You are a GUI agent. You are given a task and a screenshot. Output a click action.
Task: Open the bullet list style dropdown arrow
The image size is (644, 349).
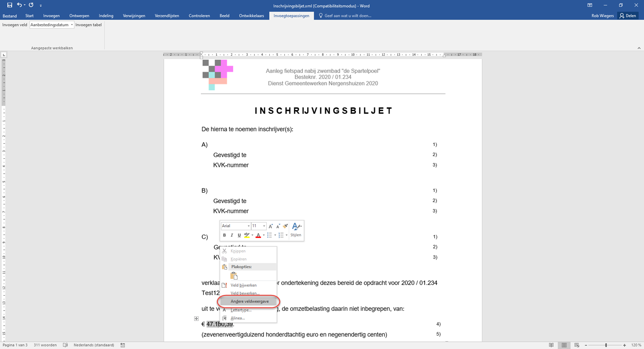click(x=275, y=235)
